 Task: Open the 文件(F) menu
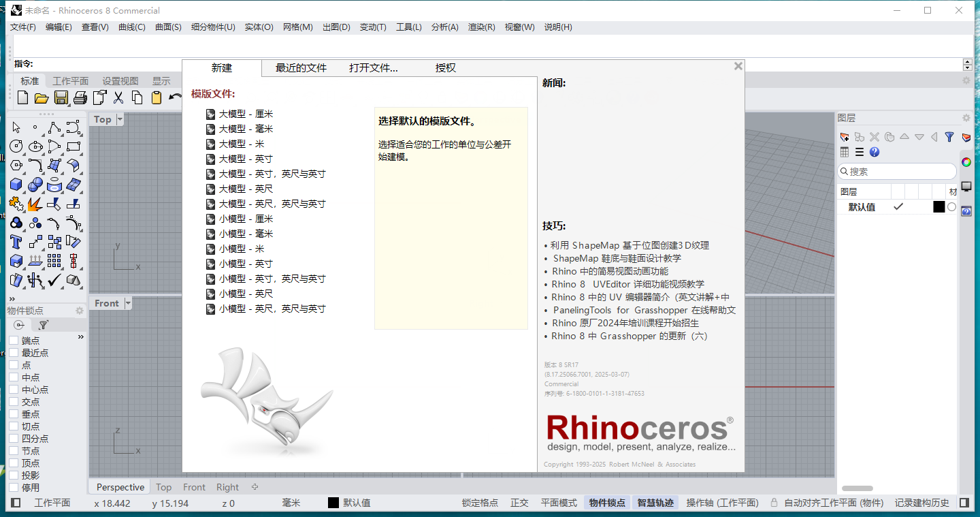coord(23,27)
